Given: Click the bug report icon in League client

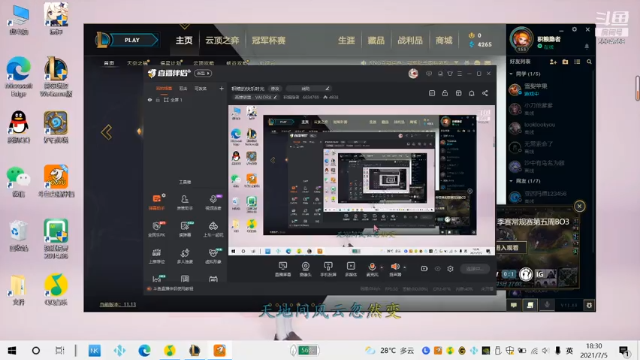Looking at the screenshot, I should coord(589,305).
